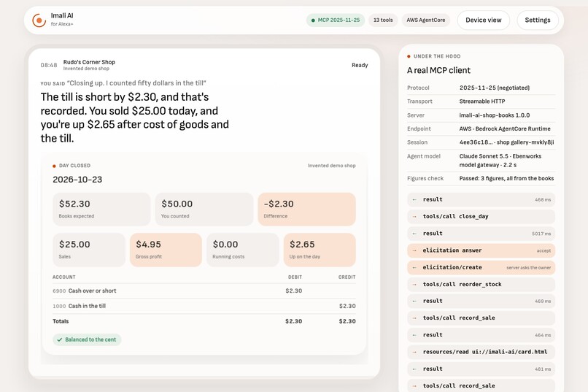Click the CREDIT column header
The height and width of the screenshot is (392, 588).
click(x=347, y=277)
